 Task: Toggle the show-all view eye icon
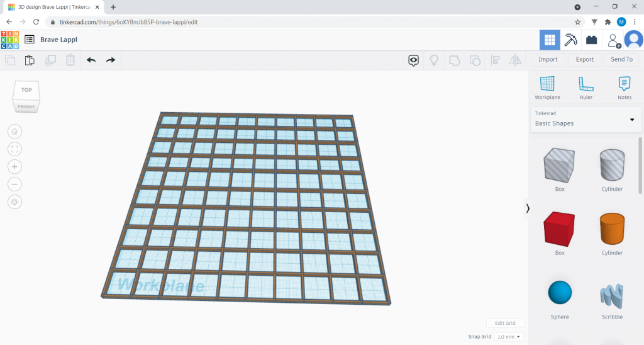413,60
